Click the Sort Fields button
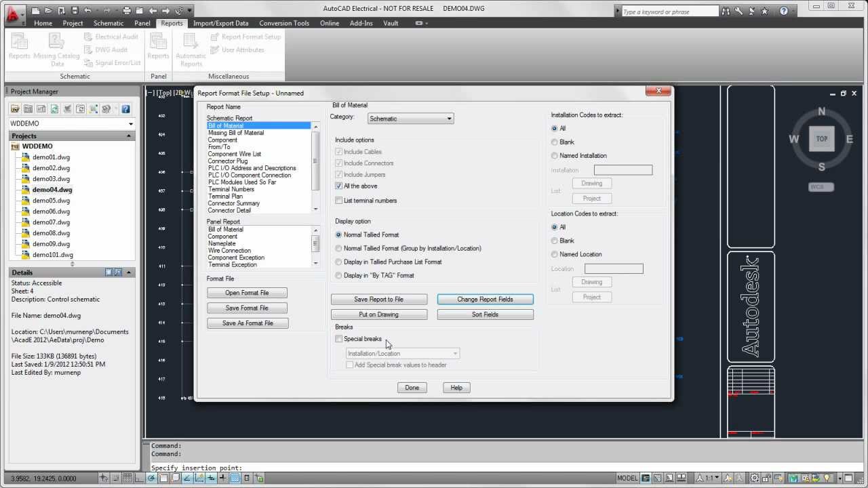This screenshot has height=488, width=868. pos(486,314)
